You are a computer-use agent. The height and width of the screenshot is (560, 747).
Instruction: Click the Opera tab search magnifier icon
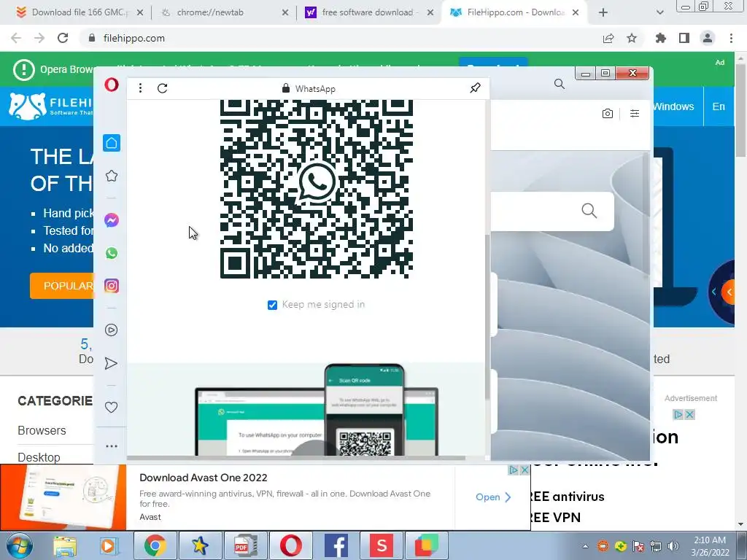[560, 85]
